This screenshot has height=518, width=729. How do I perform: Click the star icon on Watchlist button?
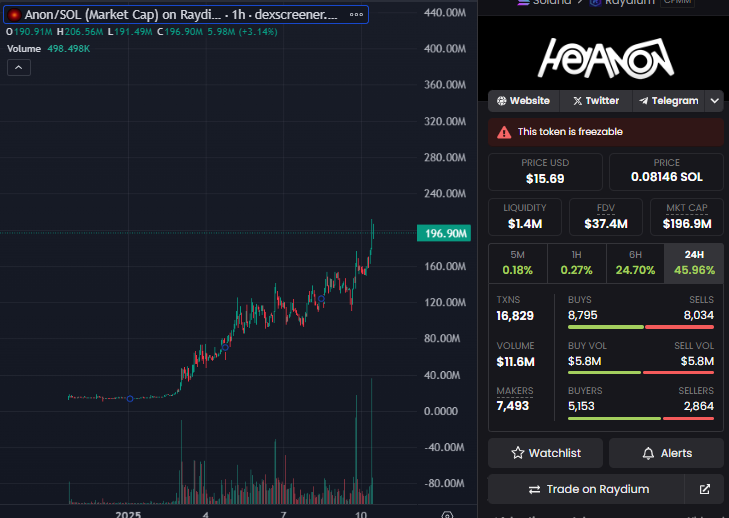point(517,453)
